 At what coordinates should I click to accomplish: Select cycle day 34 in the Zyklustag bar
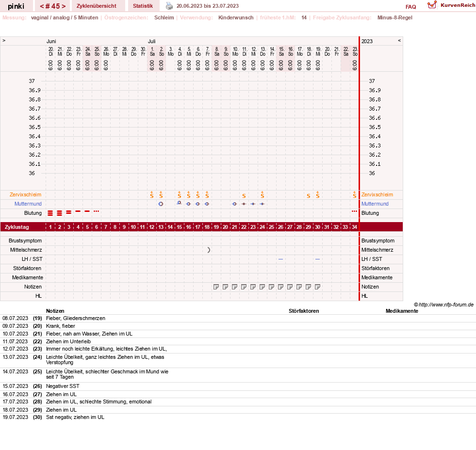(x=354, y=227)
